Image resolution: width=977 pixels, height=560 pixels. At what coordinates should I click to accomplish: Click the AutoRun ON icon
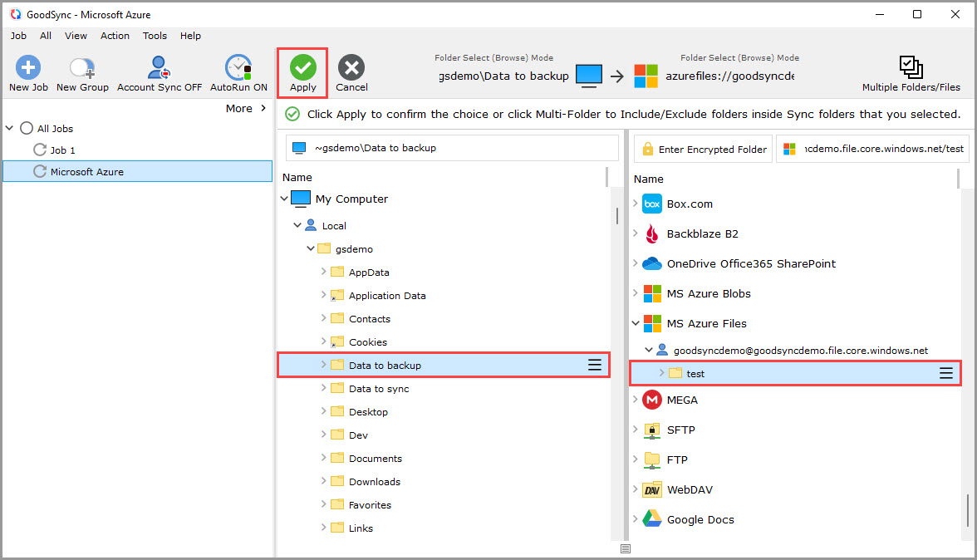coord(238,72)
